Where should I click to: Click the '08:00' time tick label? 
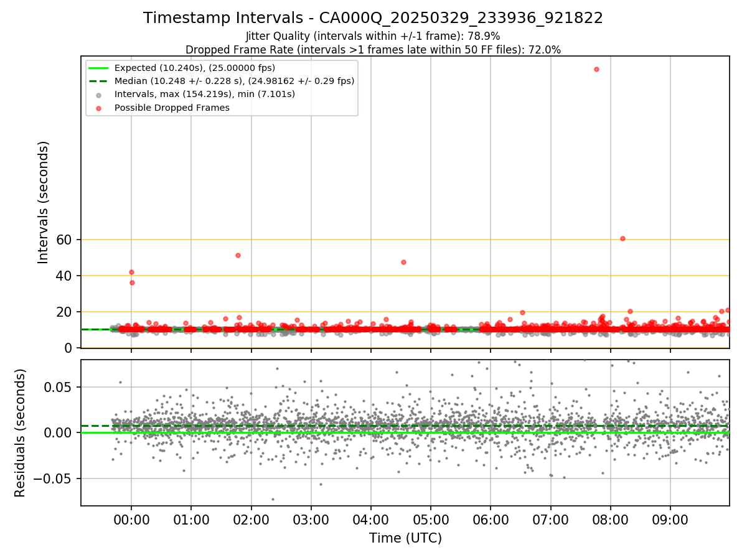coord(610,519)
